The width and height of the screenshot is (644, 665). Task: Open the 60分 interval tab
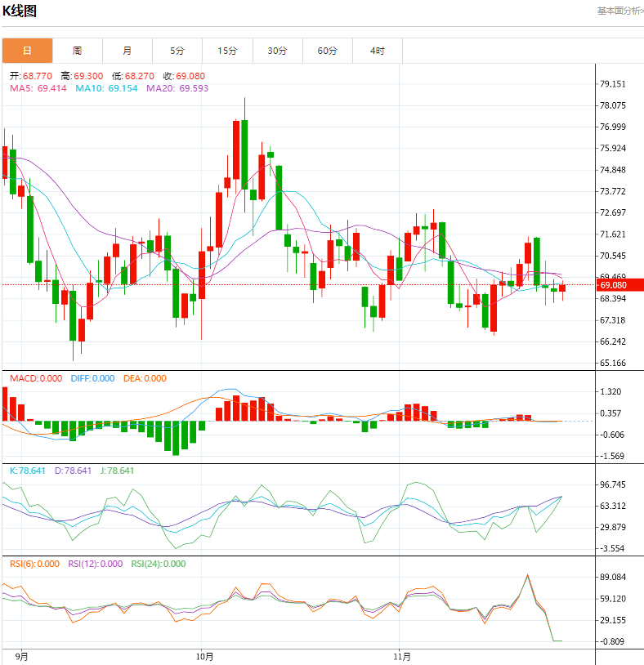point(328,51)
